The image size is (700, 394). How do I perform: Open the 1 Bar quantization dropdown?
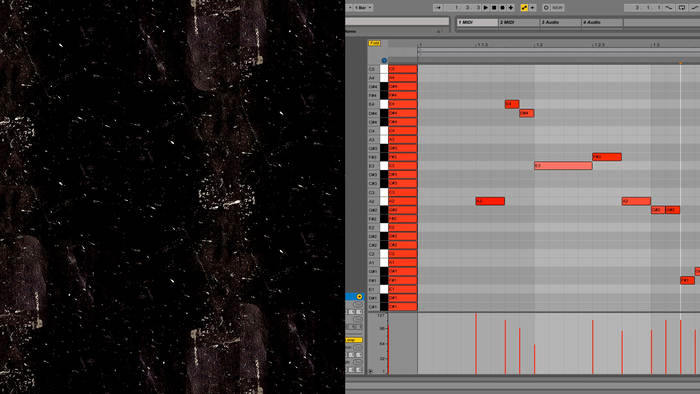click(363, 8)
